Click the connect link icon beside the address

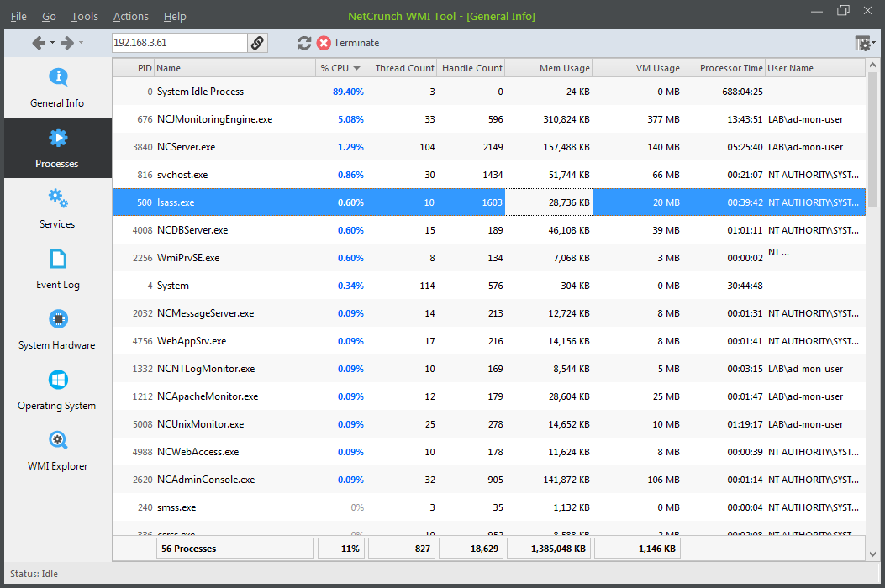click(x=258, y=42)
